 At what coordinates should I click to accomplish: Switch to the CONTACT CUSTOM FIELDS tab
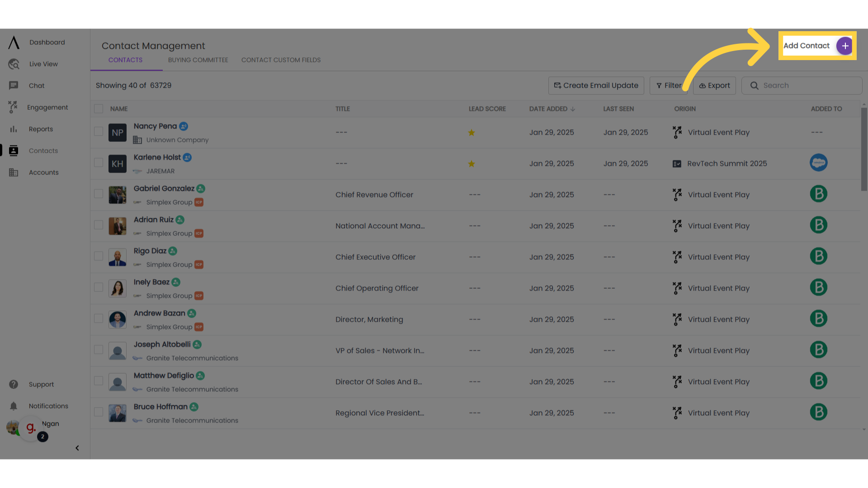point(281,60)
